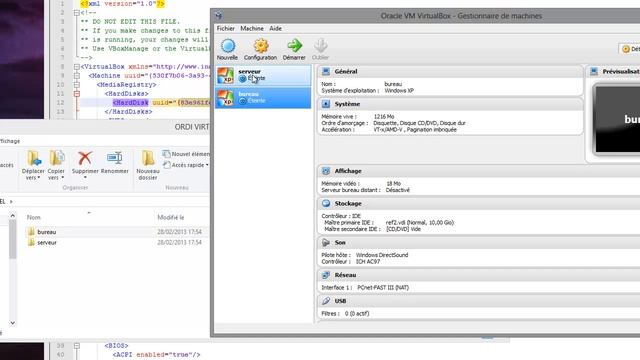The width and height of the screenshot is (640, 360).
Task: Open Accès rapide dropdown in Explorer
Action: tap(186, 165)
